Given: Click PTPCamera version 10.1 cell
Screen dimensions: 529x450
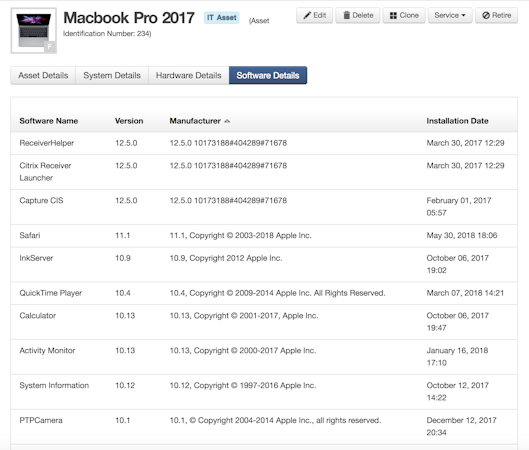Looking at the screenshot, I should point(122,420).
